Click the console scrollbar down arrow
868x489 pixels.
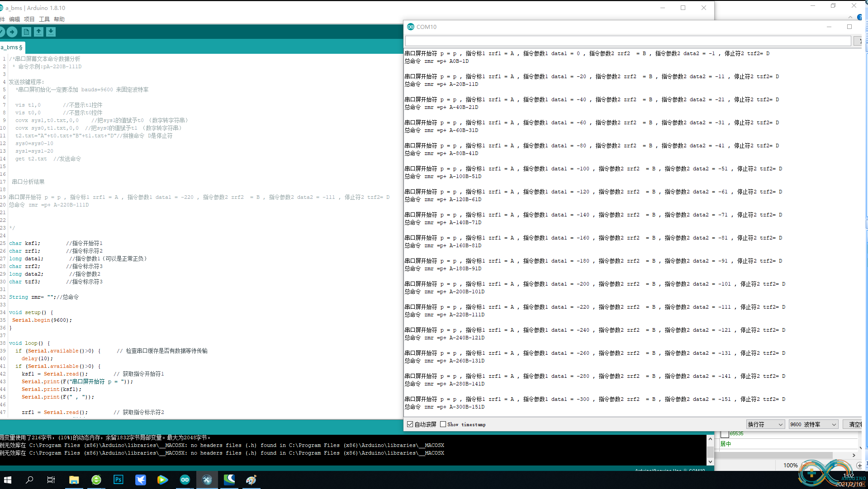click(710, 461)
